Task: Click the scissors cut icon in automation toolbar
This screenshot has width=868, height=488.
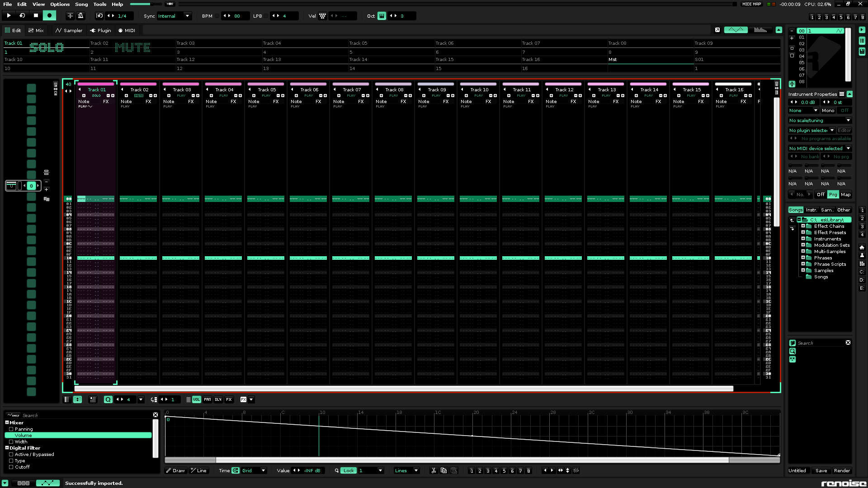Action: tap(434, 470)
